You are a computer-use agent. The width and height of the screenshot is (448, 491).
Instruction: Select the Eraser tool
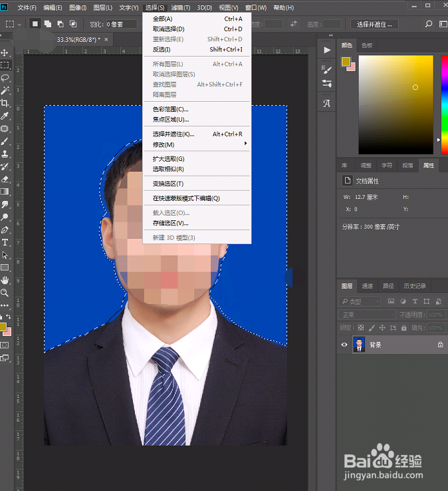(x=5, y=179)
